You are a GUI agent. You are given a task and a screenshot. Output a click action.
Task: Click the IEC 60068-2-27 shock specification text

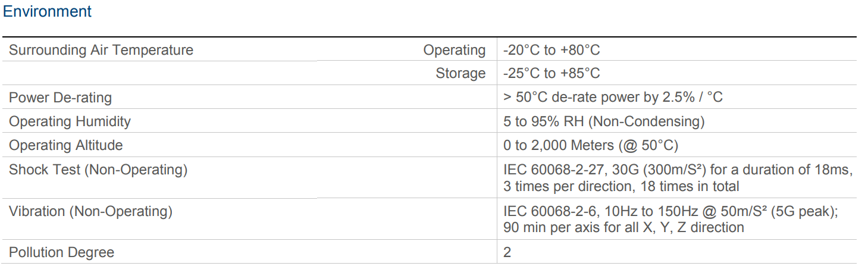678,170
